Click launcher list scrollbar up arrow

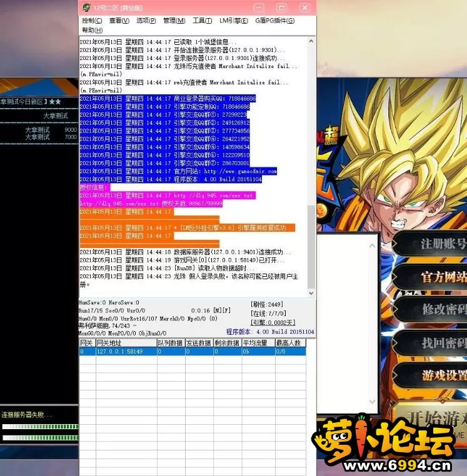[372, 246]
